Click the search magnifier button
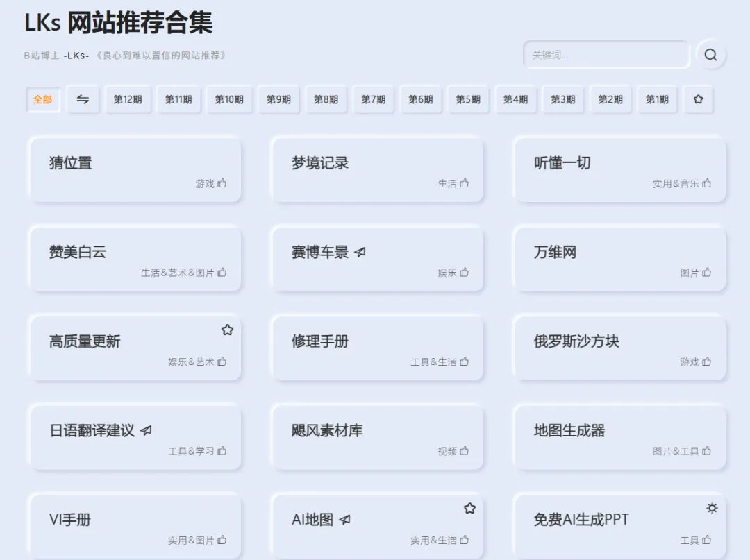Image resolution: width=750 pixels, height=560 pixels. click(711, 55)
